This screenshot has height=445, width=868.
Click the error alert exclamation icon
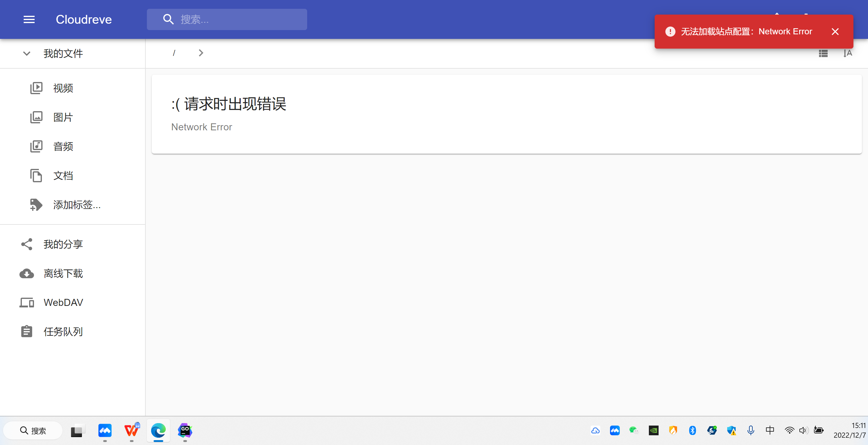pyautogui.click(x=670, y=32)
